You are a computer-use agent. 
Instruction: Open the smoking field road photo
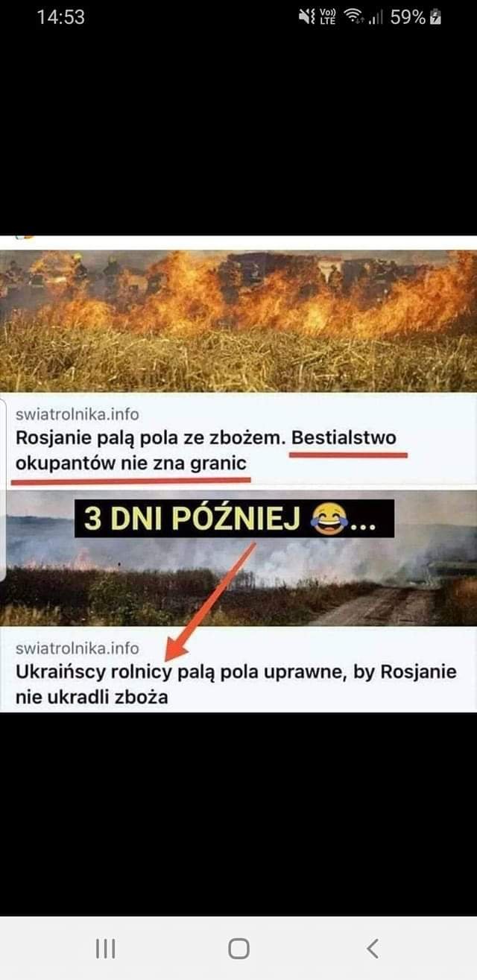tap(238, 558)
